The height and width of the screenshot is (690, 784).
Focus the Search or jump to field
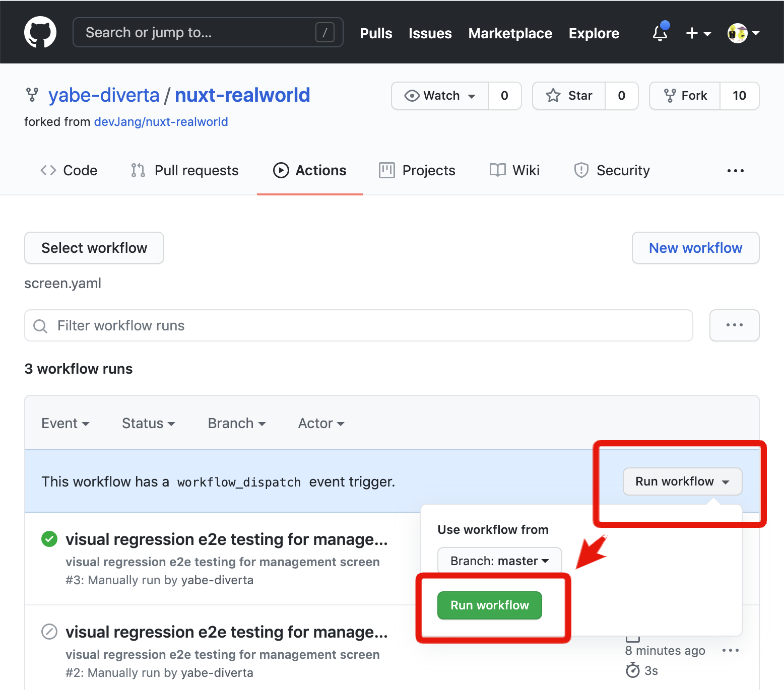(x=208, y=32)
